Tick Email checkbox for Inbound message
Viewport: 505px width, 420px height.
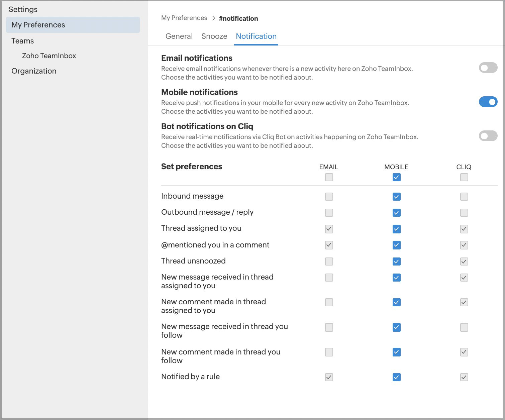point(329,197)
